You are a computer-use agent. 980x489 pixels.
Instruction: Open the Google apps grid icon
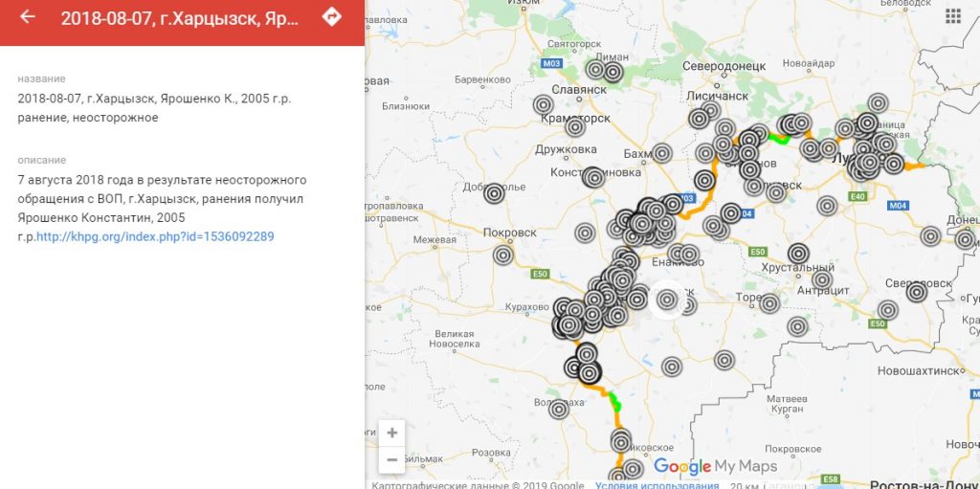coord(952,15)
